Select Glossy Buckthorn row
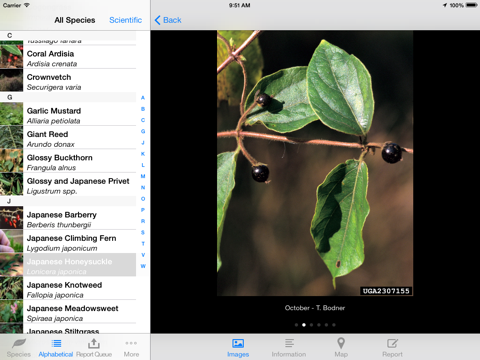The image size is (480, 360). tap(68, 161)
